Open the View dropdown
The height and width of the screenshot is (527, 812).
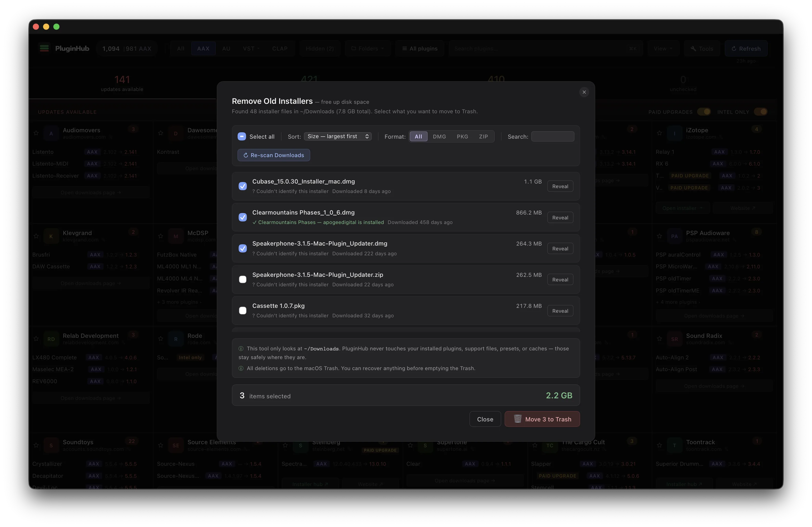point(663,48)
